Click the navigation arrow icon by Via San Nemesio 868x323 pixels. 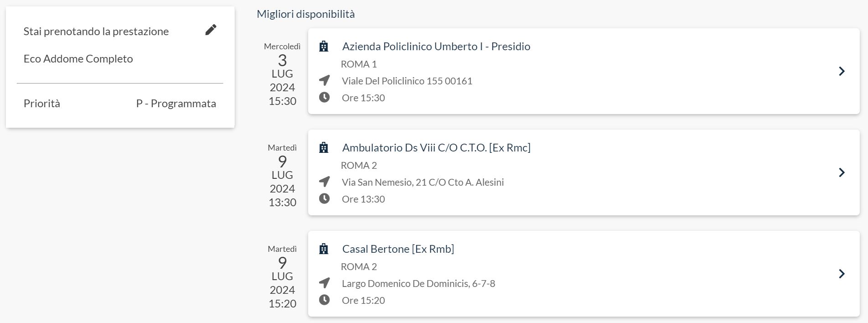pos(324,182)
